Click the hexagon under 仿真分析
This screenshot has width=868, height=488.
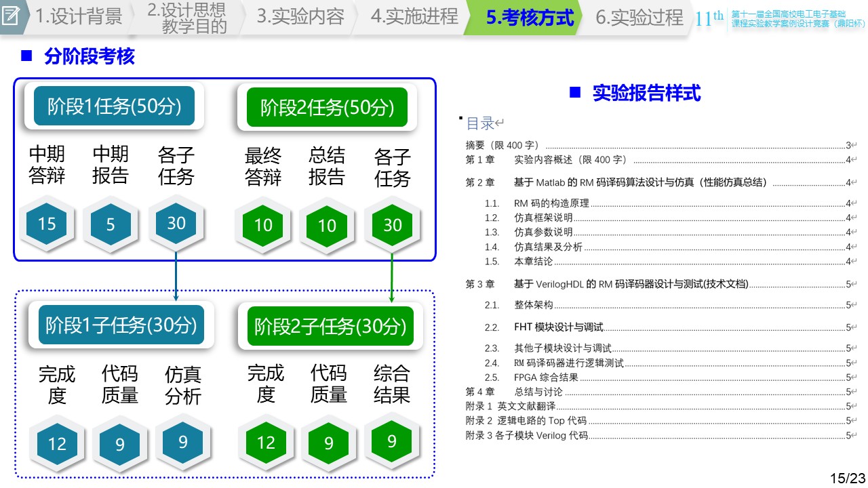pyautogui.click(x=183, y=443)
